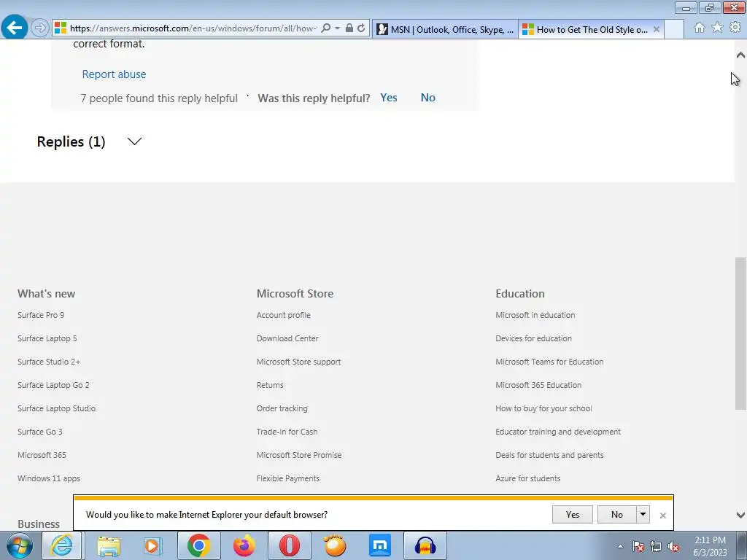Open Windows 11 apps link
Image resolution: width=747 pixels, height=560 pixels.
point(49,478)
